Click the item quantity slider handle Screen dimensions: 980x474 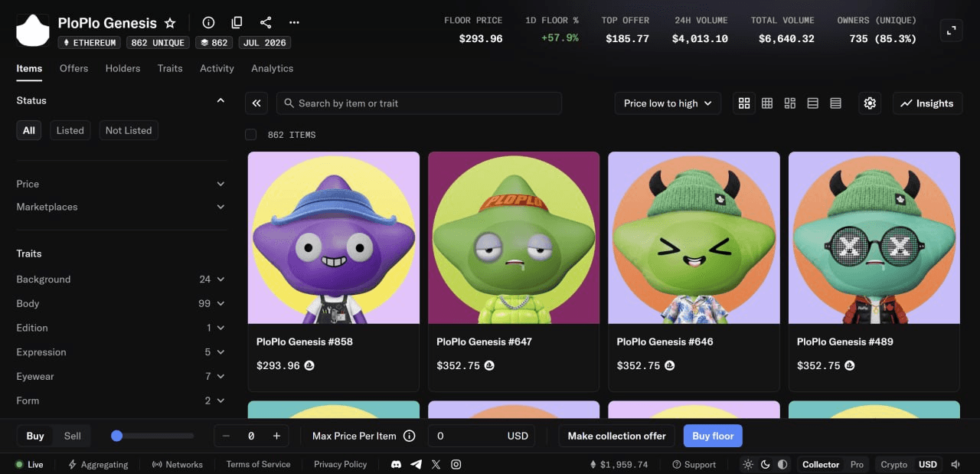tap(116, 436)
